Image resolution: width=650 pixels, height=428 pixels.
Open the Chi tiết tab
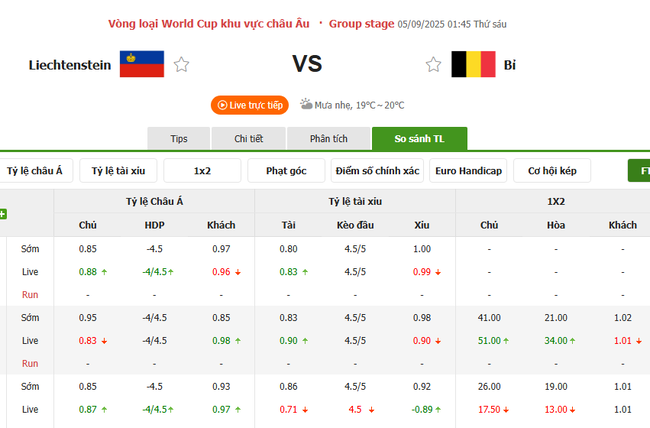click(x=249, y=139)
